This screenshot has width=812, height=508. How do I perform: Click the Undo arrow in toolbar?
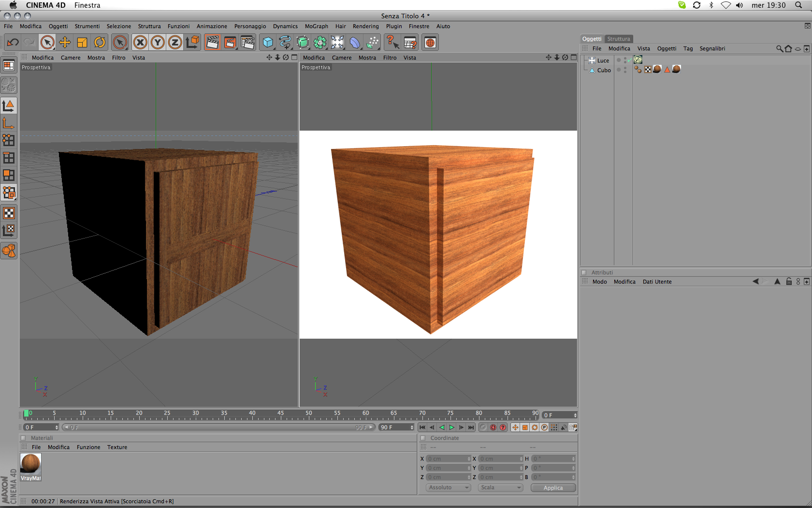point(13,43)
